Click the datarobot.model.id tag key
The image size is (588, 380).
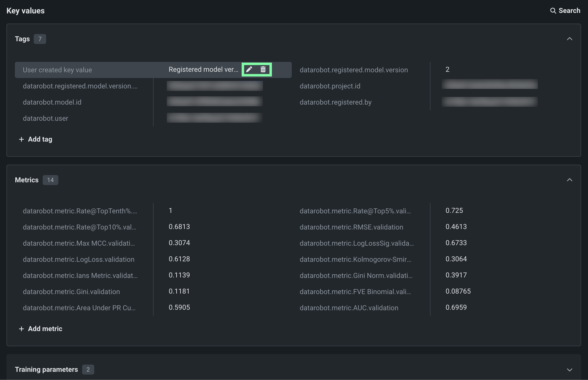point(52,102)
